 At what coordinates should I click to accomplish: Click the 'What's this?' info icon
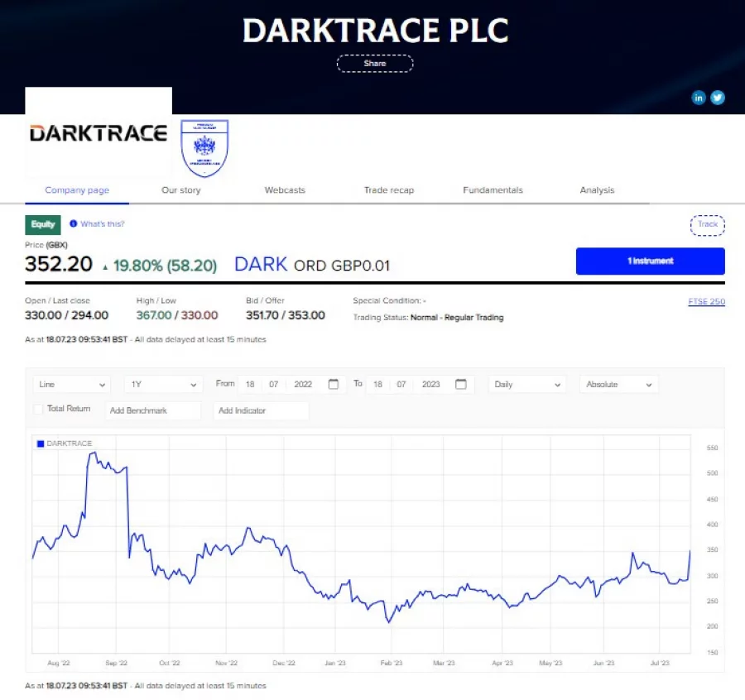[74, 224]
